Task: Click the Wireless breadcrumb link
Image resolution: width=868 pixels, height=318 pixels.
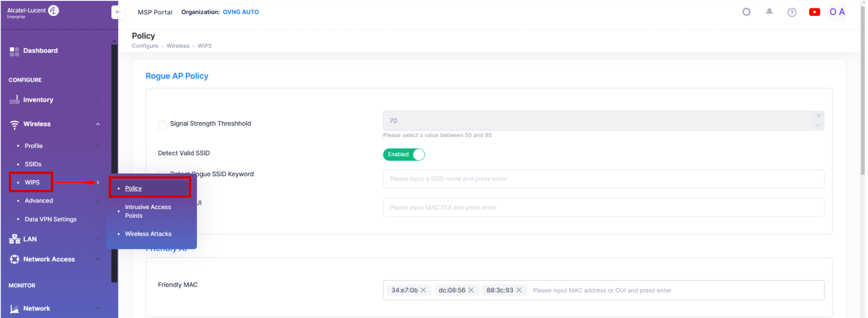Action: 178,46
